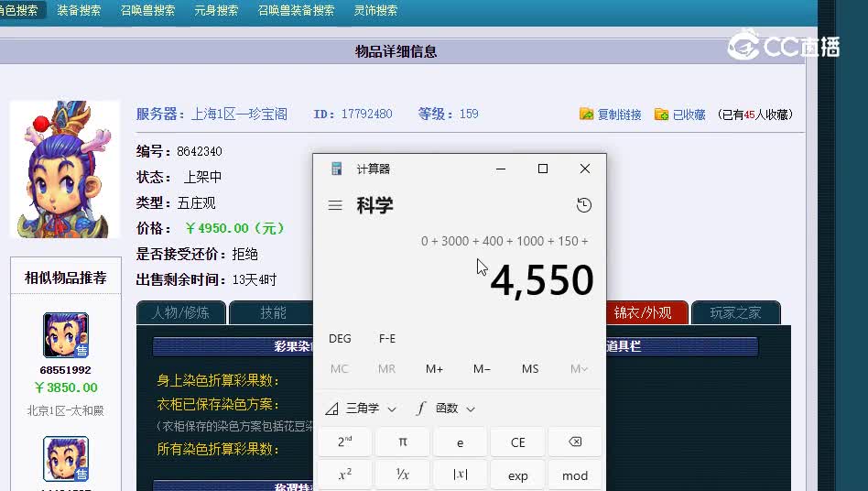
Task: Open the calculator history panel
Action: (x=583, y=205)
